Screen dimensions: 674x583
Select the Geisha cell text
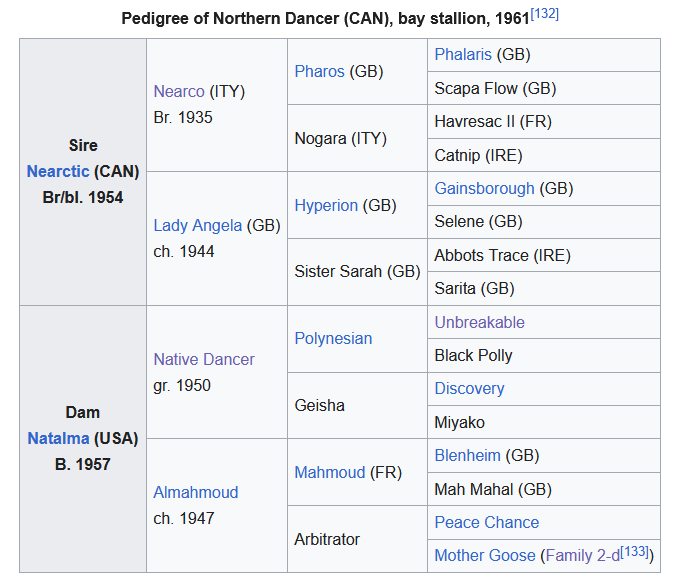click(319, 406)
